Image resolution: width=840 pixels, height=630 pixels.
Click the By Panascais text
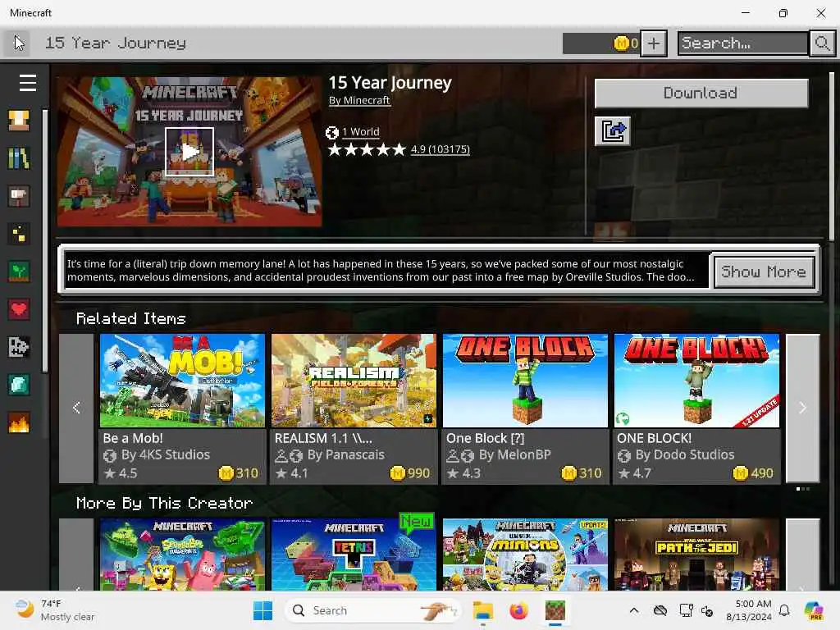[x=346, y=454]
